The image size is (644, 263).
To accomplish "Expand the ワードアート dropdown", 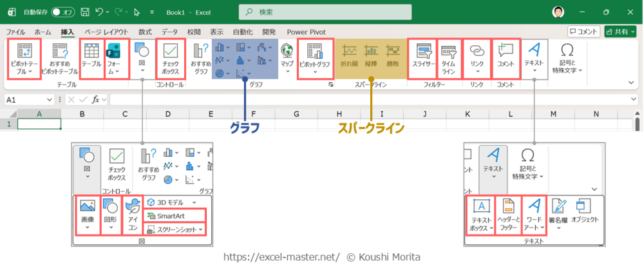I will pos(542,228).
